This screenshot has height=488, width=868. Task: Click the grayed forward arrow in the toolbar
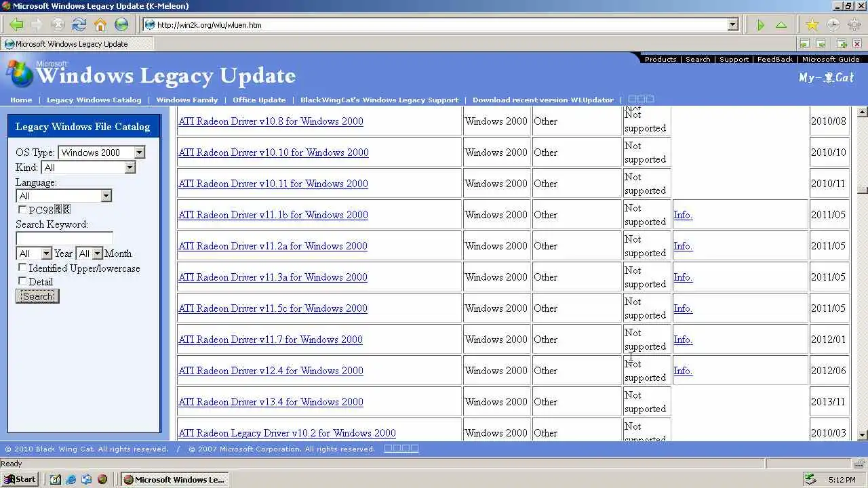37,25
